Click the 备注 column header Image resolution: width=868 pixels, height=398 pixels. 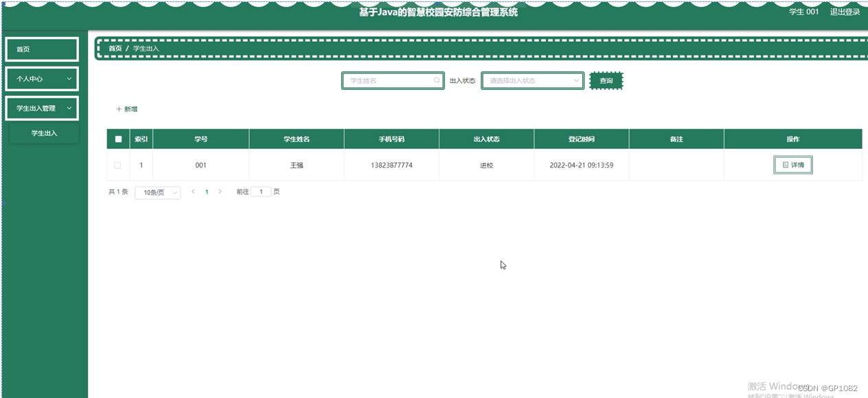pyautogui.click(x=676, y=139)
